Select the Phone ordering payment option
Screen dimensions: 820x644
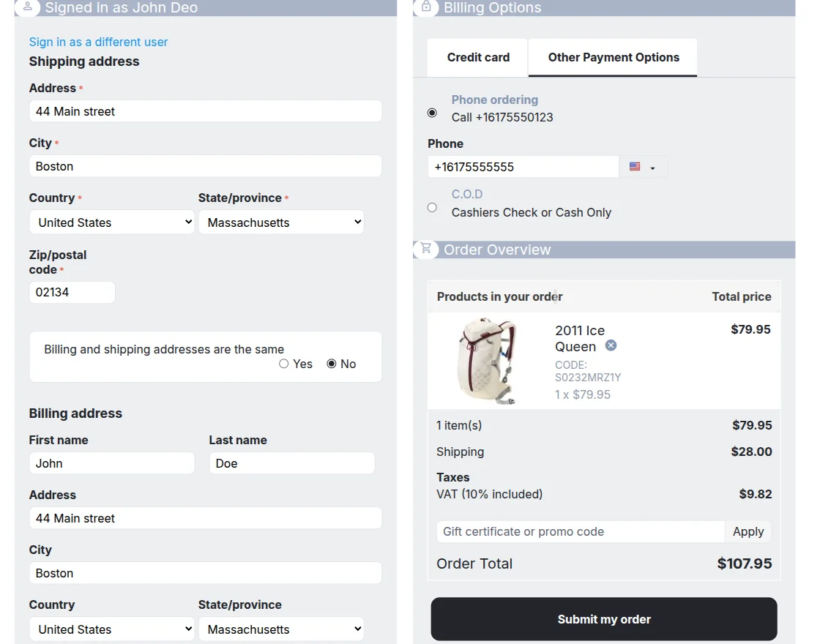(432, 113)
